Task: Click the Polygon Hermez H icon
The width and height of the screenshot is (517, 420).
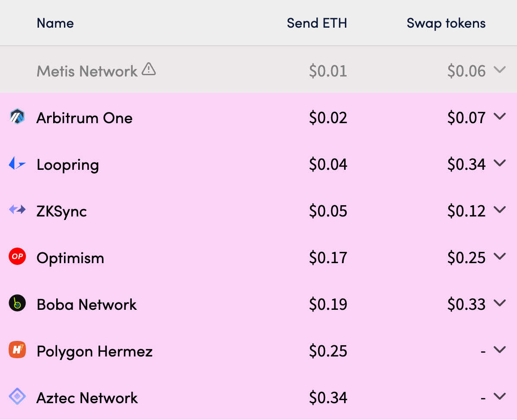Action: pyautogui.click(x=16, y=350)
